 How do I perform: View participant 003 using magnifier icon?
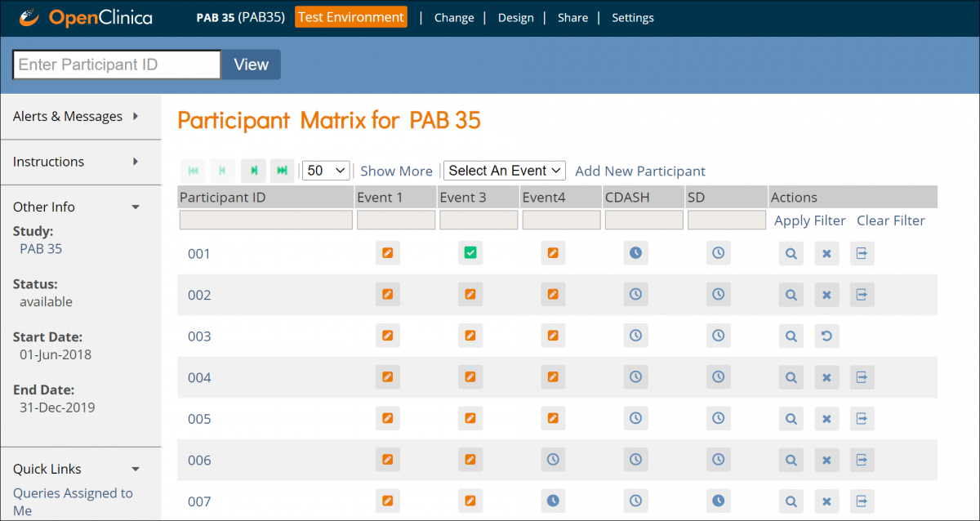[x=791, y=336]
